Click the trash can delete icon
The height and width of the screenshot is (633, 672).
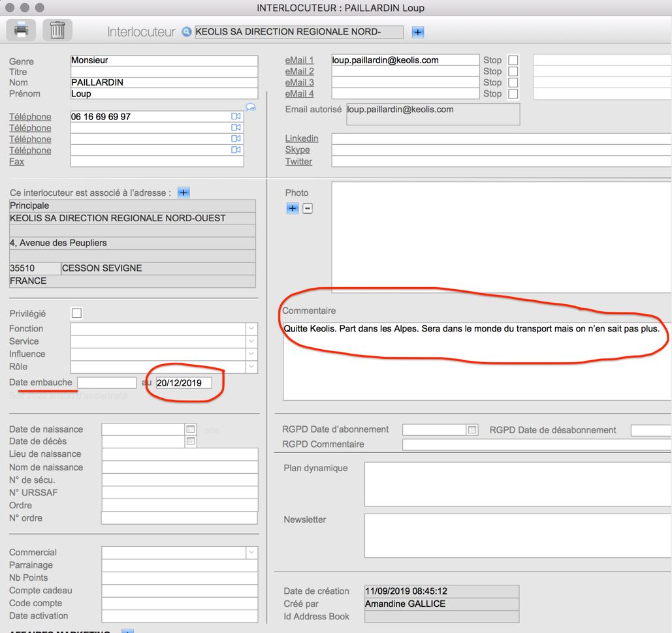[57, 30]
